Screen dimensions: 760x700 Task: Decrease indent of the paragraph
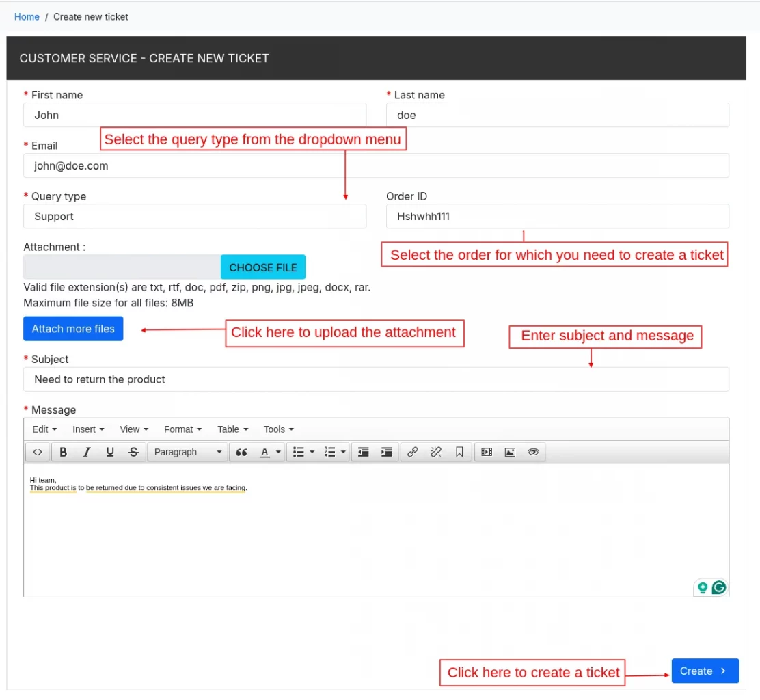coord(363,453)
